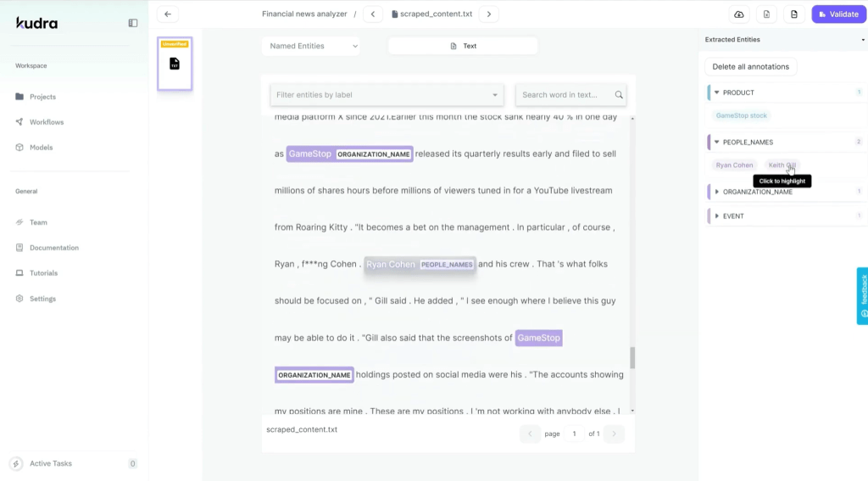
Task: Open the Named Entities dropdown
Action: click(x=312, y=46)
